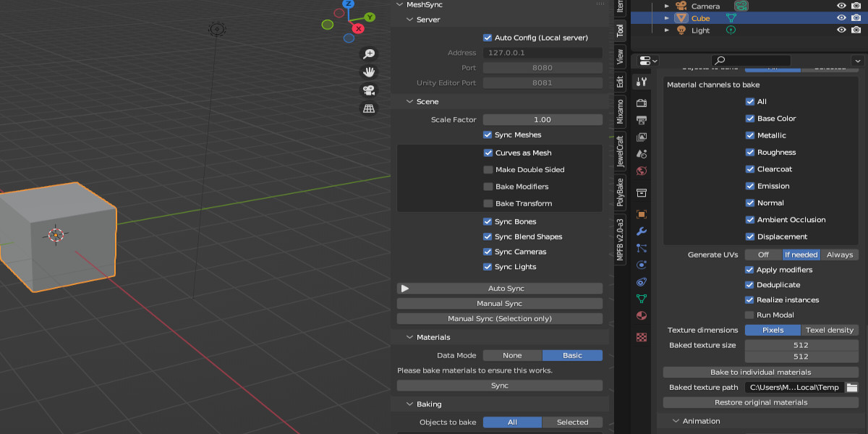This screenshot has width=868, height=434.
Task: Click the Scale Factor value field
Action: pos(542,120)
